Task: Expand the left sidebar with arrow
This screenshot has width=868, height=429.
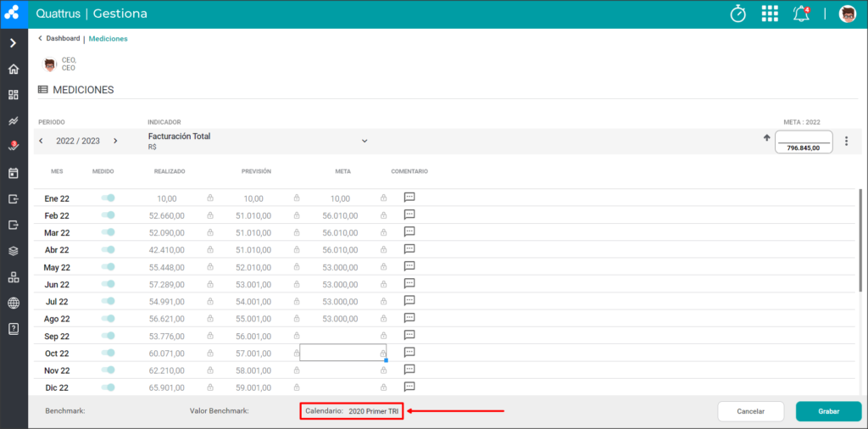Action: [x=14, y=43]
